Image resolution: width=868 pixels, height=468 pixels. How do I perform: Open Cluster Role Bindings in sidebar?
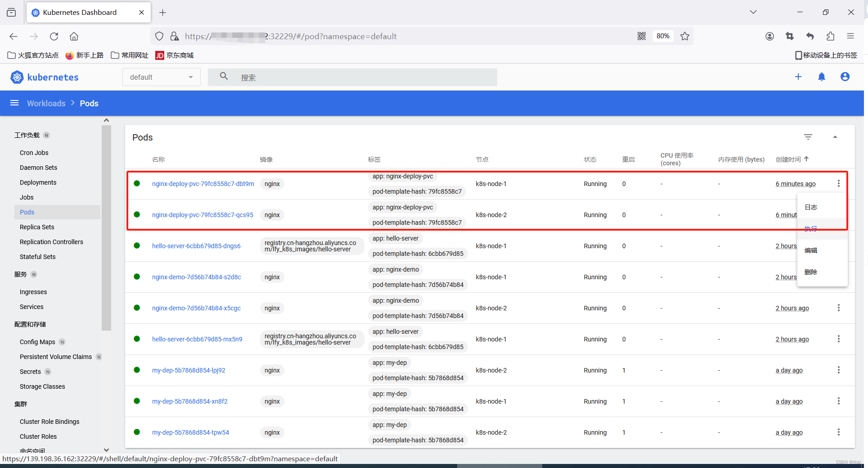[49, 422]
